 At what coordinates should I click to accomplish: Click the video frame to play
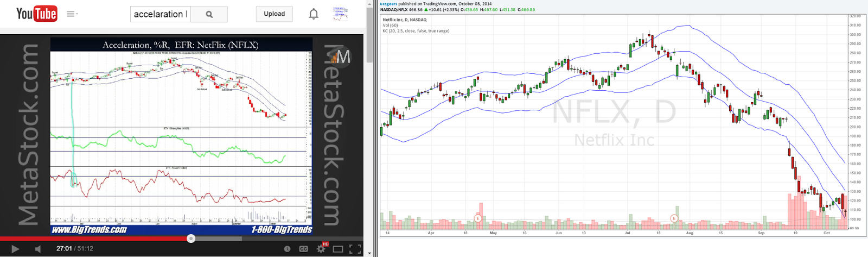tap(181, 136)
